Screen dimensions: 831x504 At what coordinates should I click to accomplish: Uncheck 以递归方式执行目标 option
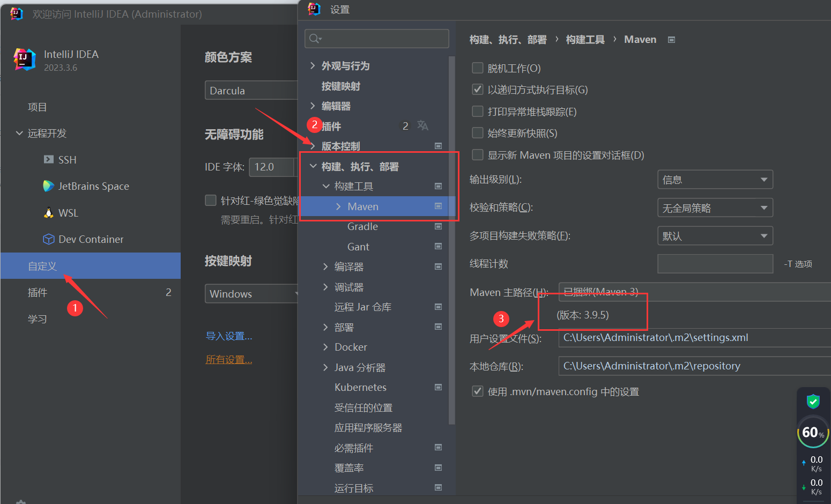pos(477,89)
